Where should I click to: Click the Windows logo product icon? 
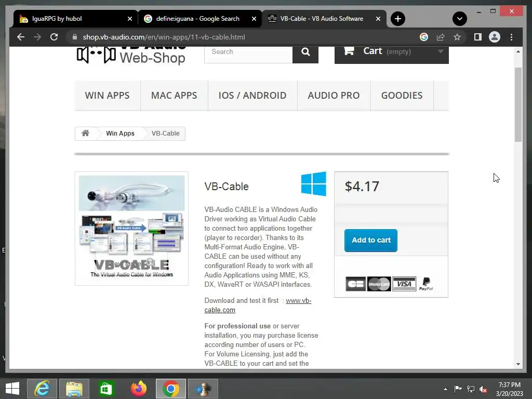313,184
